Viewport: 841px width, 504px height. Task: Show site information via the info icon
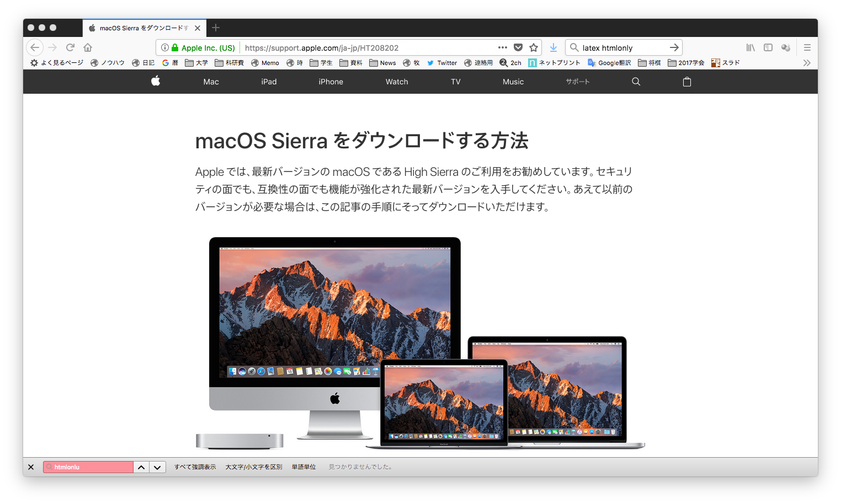[x=164, y=47]
